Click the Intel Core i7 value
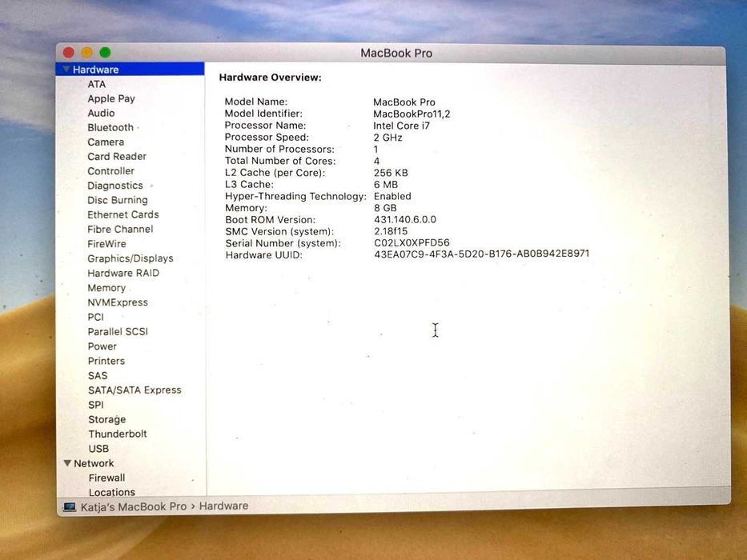747x560 pixels. click(x=401, y=126)
